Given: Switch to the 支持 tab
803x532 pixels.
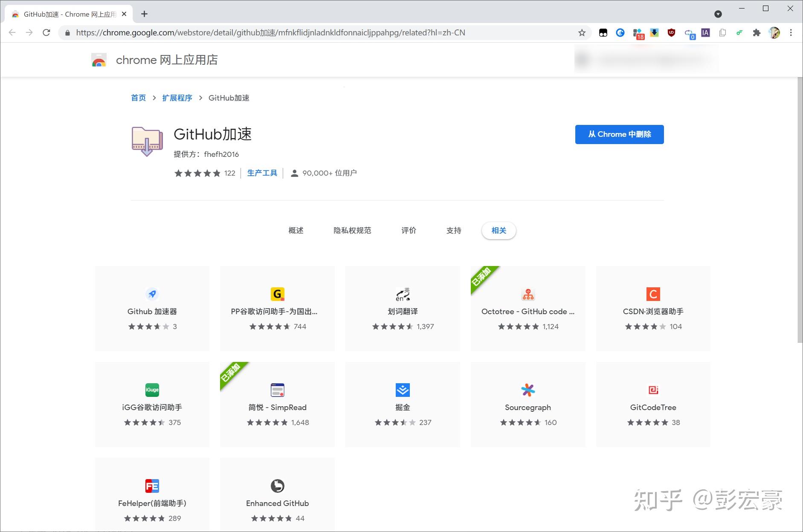Looking at the screenshot, I should tap(454, 231).
